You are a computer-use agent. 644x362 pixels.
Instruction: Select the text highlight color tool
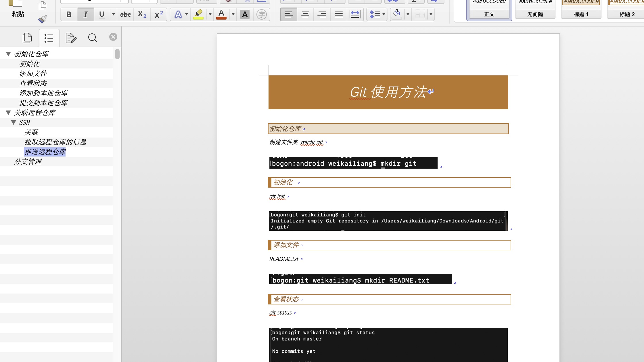[198, 14]
